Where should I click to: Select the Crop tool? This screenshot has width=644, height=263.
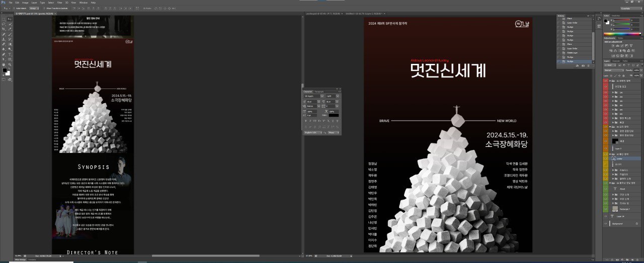4,29
